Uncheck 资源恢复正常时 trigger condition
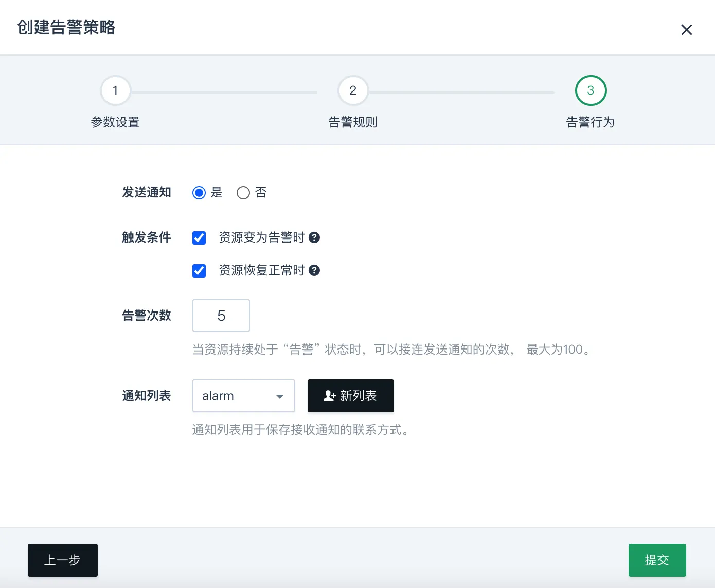This screenshot has width=715, height=588. 199,271
